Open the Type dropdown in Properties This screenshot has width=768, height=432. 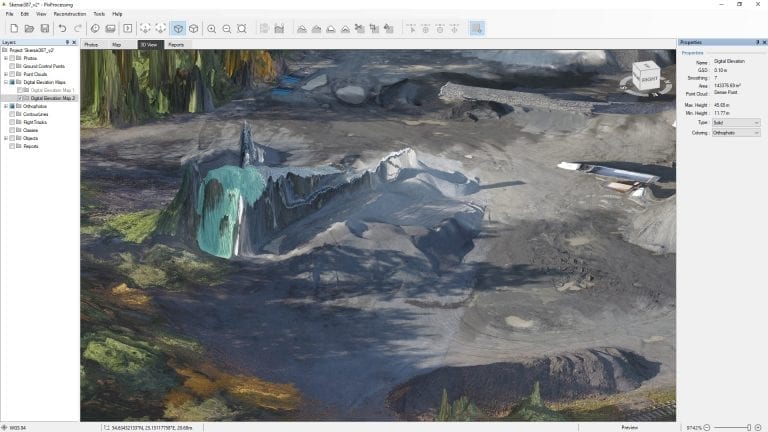[x=736, y=122]
